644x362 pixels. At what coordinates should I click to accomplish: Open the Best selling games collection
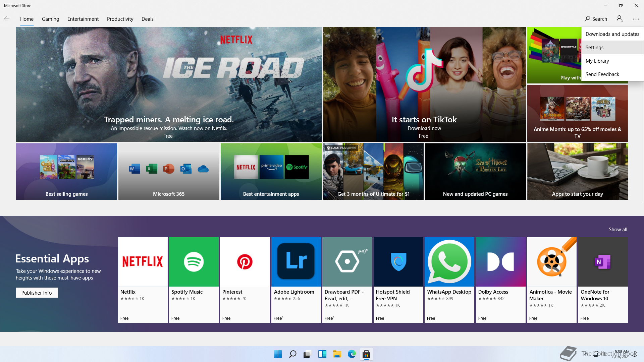click(x=66, y=171)
